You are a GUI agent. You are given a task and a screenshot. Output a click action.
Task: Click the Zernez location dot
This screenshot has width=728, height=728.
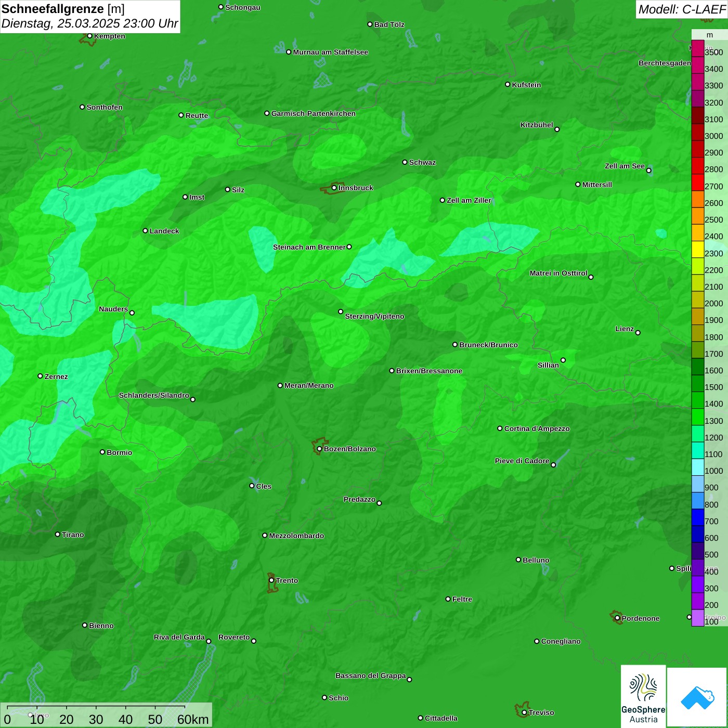point(40,376)
